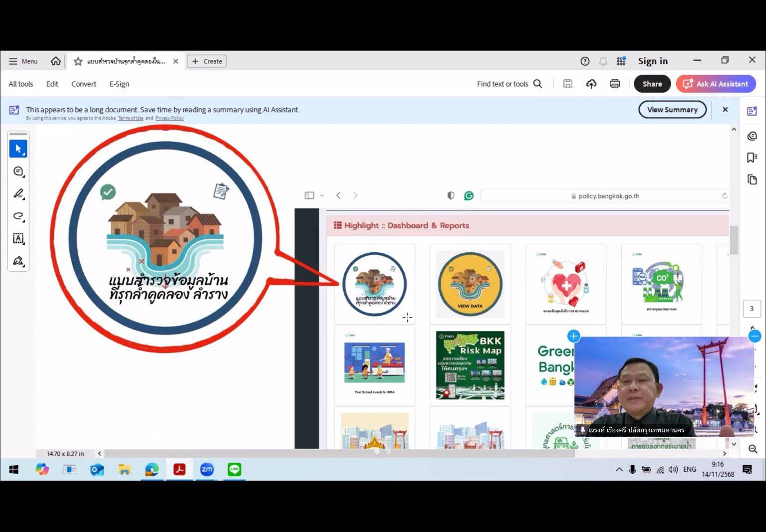Click the page number 3 box
This screenshot has height=532, width=766.
[752, 309]
